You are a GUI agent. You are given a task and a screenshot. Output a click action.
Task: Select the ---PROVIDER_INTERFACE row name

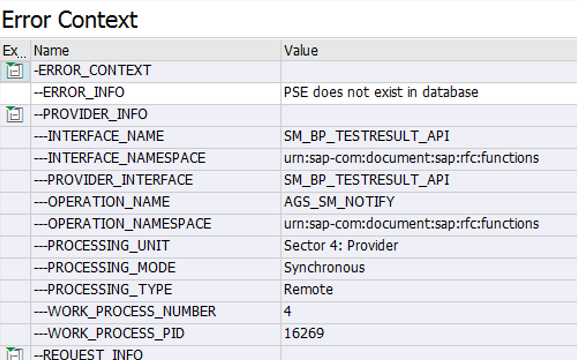click(113, 180)
